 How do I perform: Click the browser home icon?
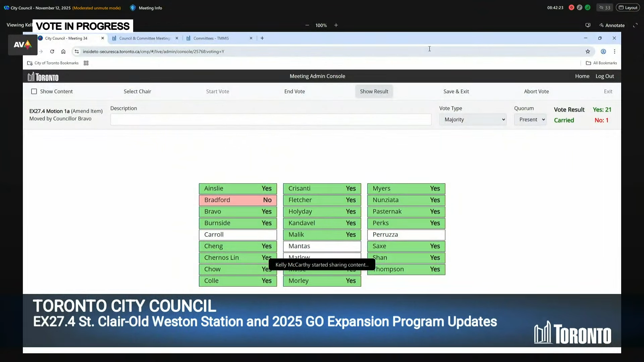pos(63,51)
